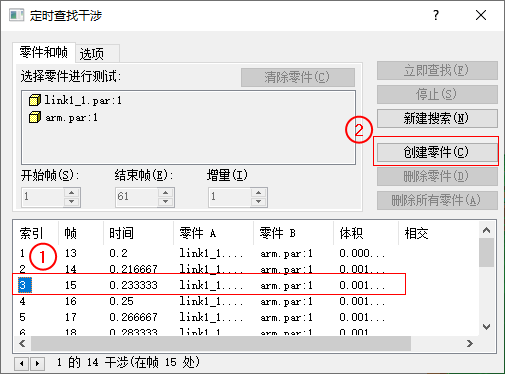The image size is (505, 374).
Task: Close the 定时查找干涉 dialog
Action: [x=481, y=15]
